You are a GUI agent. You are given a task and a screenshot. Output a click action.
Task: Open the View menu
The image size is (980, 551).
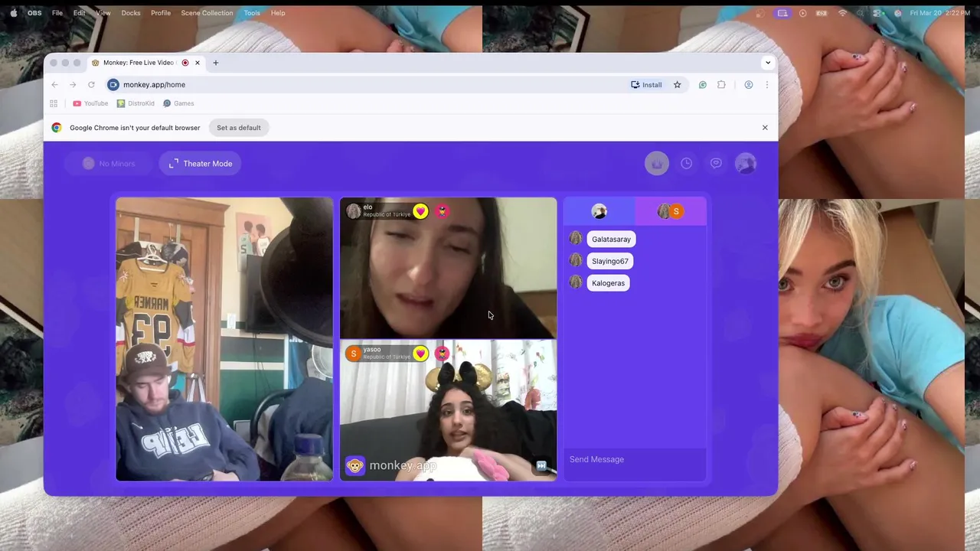point(103,13)
